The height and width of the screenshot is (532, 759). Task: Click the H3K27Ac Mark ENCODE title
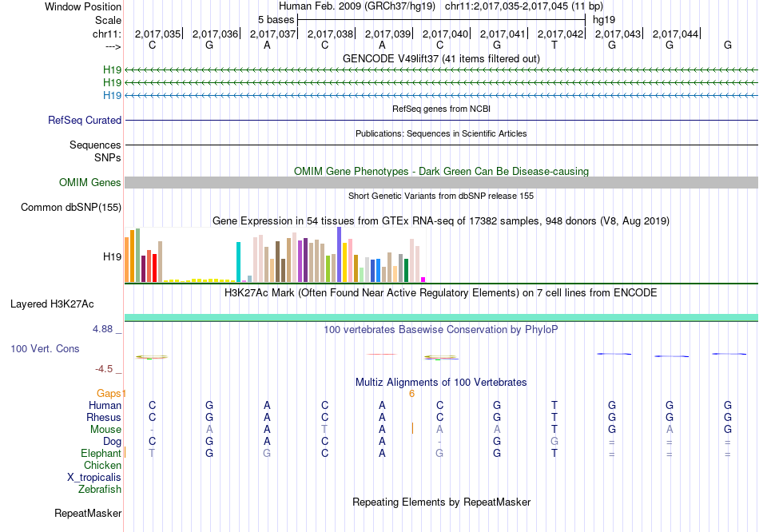coord(441,293)
